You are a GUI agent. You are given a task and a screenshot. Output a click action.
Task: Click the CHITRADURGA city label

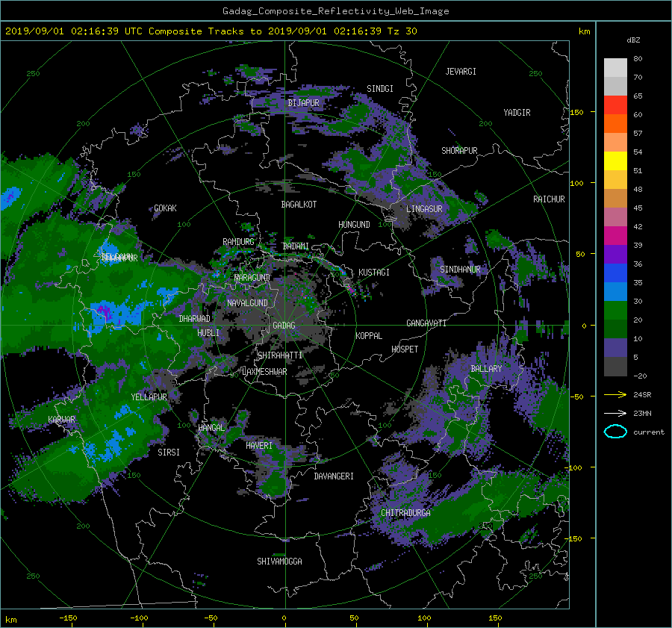[x=405, y=513]
